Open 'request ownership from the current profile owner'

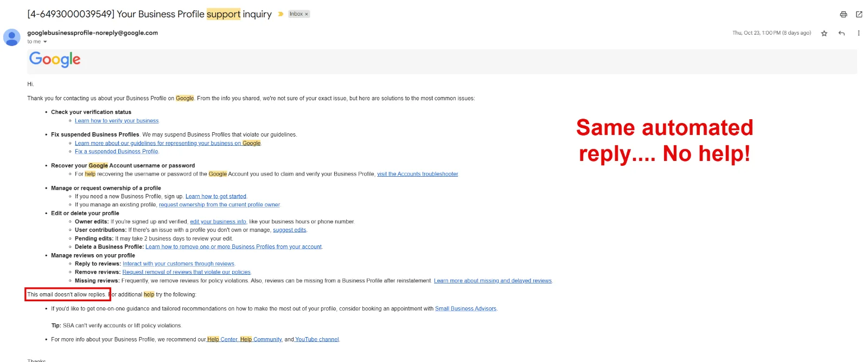pos(219,205)
